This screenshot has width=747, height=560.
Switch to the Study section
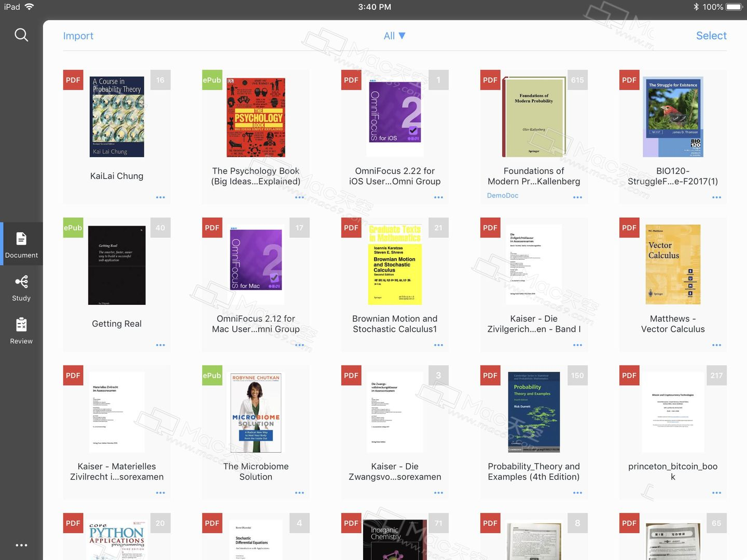21,288
